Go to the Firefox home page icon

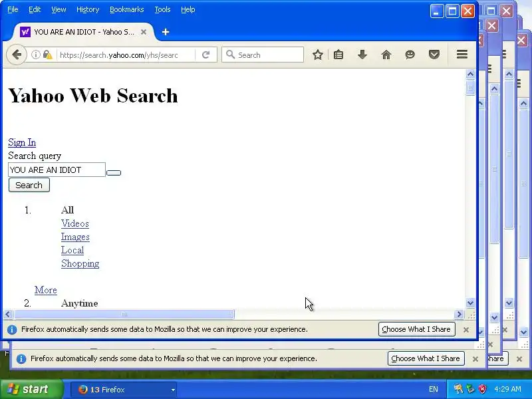tap(386, 55)
